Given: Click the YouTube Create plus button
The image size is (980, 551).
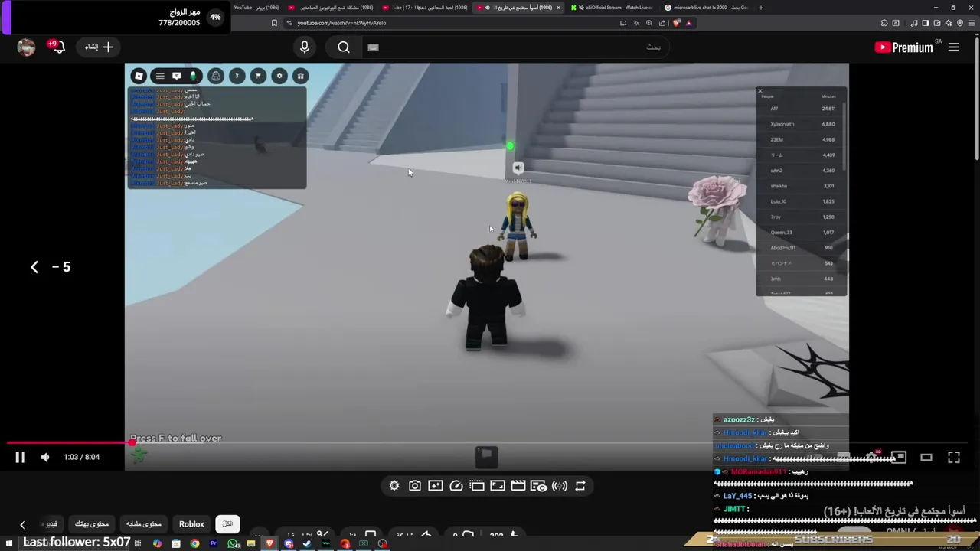Looking at the screenshot, I should tap(100, 47).
